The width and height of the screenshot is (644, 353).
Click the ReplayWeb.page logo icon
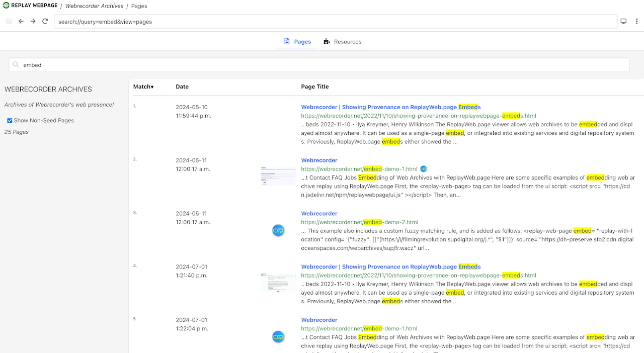click(7, 6)
